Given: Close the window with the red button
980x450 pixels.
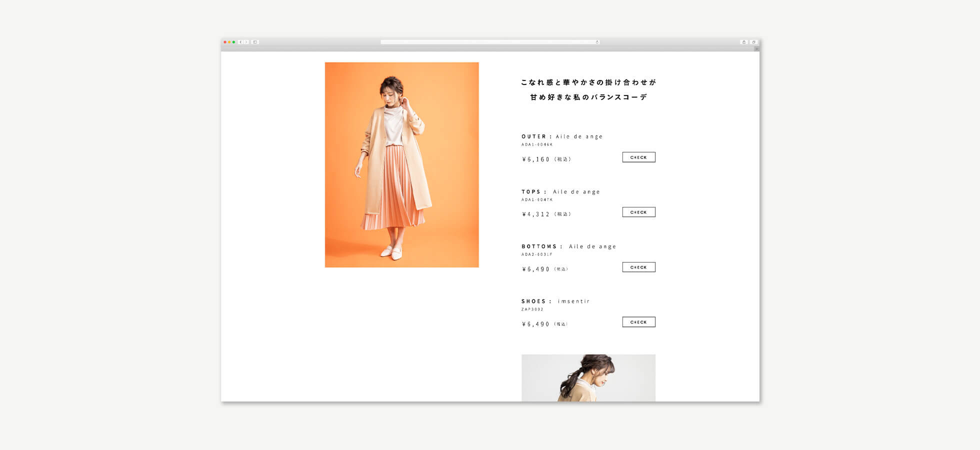Looking at the screenshot, I should (225, 42).
